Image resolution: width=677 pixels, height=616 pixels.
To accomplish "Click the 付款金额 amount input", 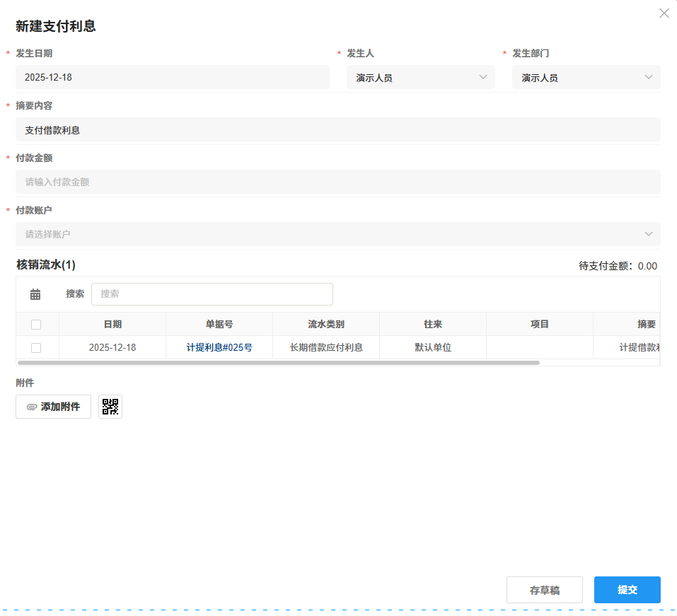I will (x=337, y=182).
